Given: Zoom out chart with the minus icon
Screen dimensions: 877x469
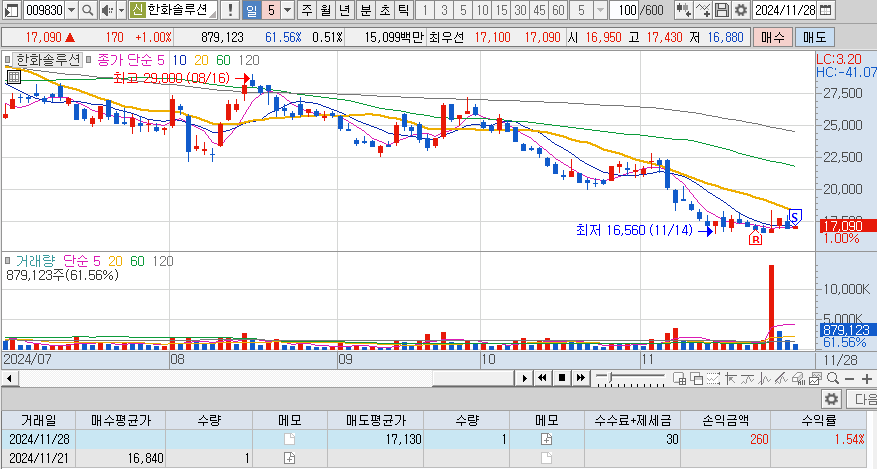Looking at the screenshot, I should click(850, 378).
